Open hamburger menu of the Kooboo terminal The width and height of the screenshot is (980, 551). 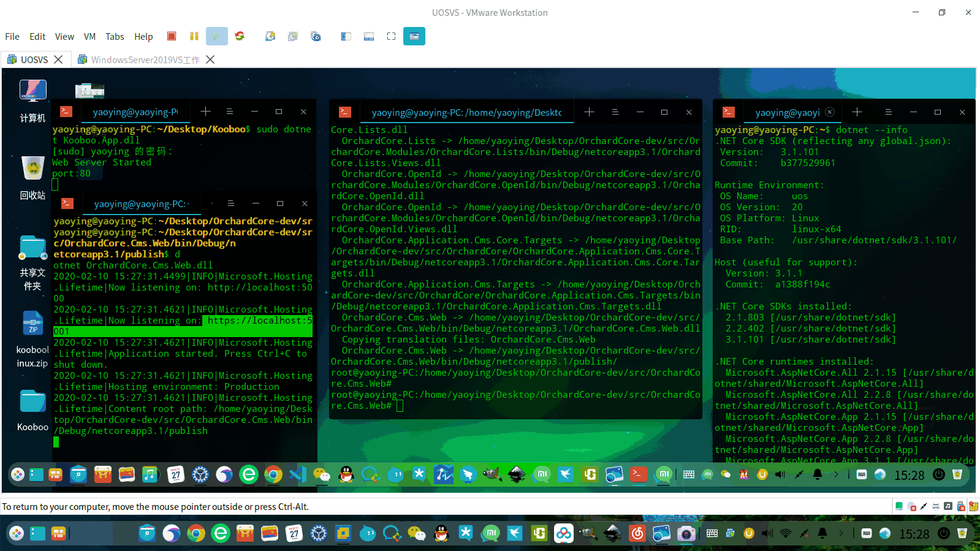pyautogui.click(x=230, y=112)
